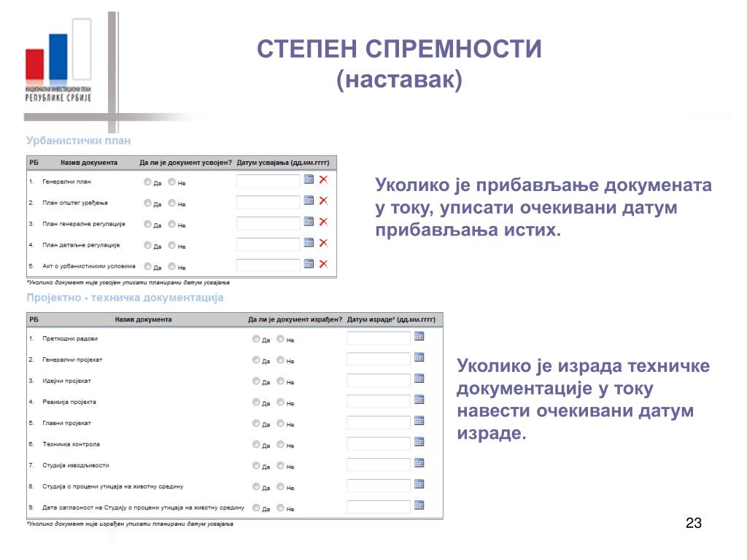Click date field for План детаљне регулације
This screenshot has height=560, width=747.
pos(268,244)
